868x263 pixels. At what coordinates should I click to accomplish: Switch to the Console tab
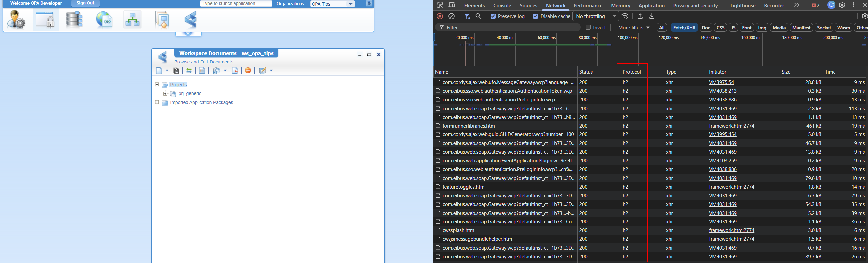tap(502, 5)
